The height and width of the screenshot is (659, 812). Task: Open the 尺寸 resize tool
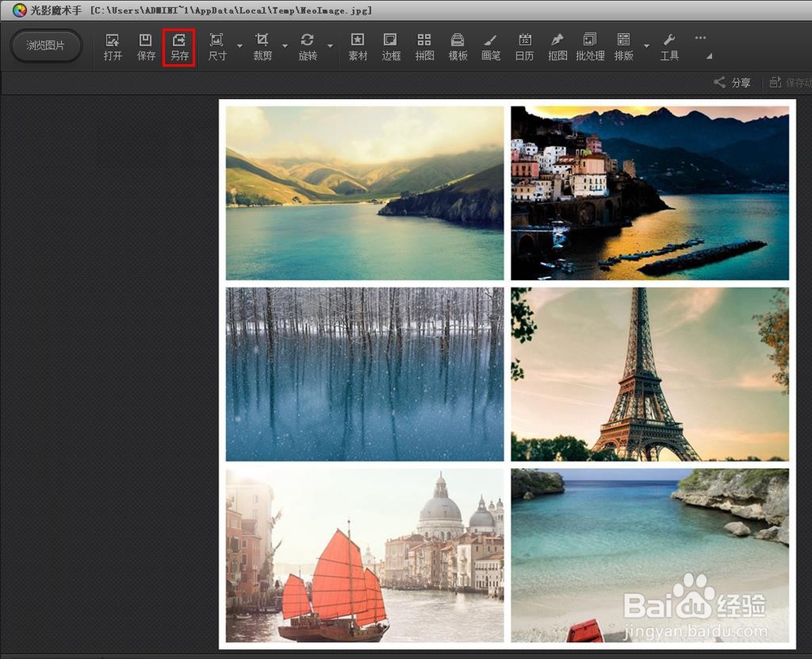point(217,47)
